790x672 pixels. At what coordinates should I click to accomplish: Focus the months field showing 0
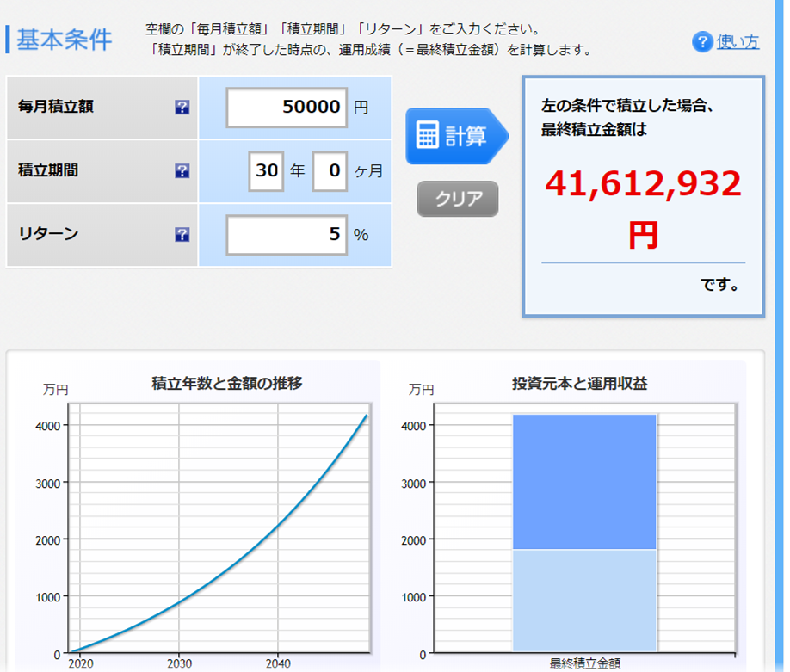(x=330, y=170)
